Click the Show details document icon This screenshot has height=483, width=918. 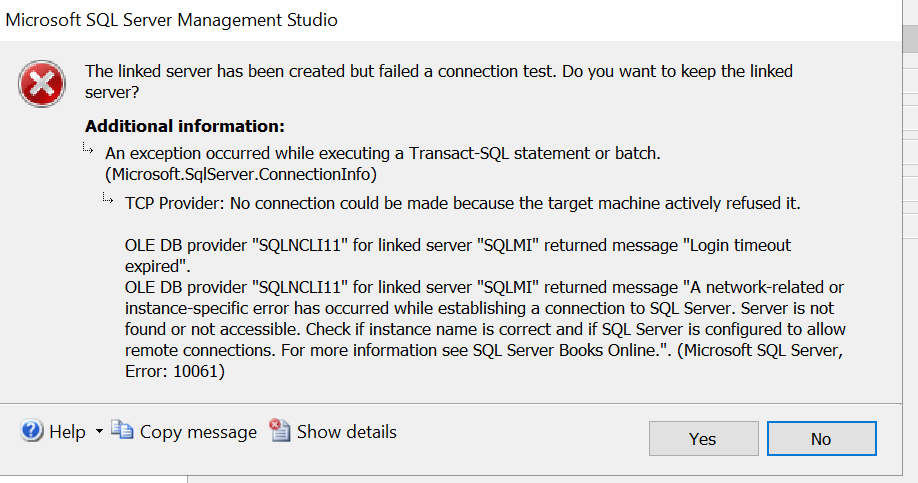pos(280,431)
